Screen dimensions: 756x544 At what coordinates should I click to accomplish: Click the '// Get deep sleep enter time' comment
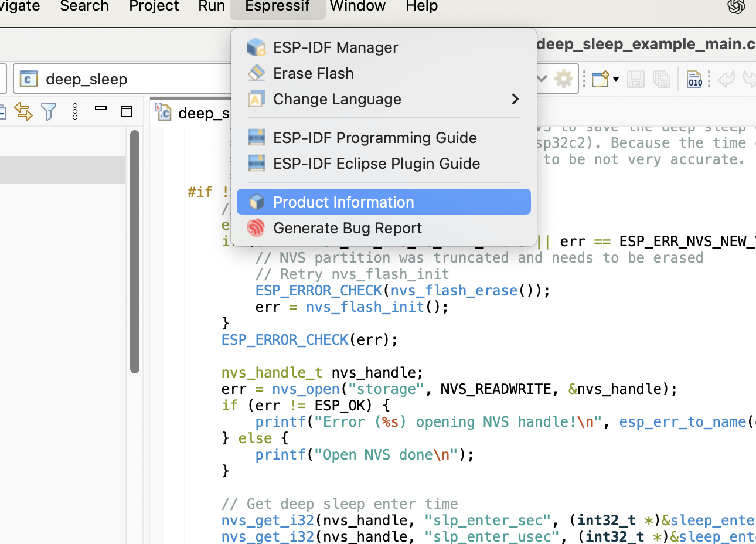coord(339,504)
